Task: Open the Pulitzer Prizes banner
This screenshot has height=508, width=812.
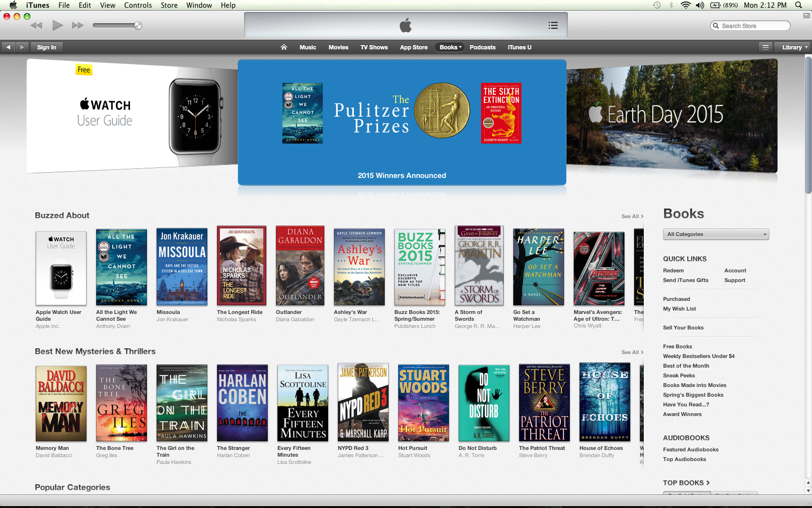Action: coord(402,122)
